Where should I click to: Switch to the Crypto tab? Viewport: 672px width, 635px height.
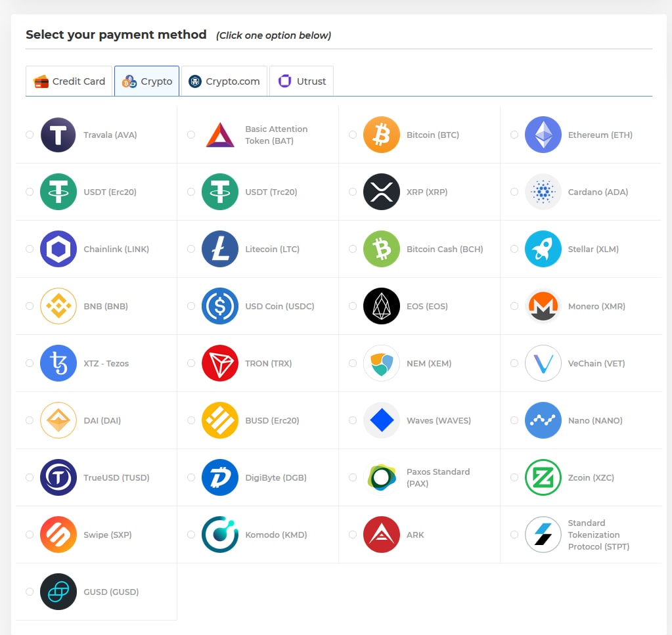(146, 81)
